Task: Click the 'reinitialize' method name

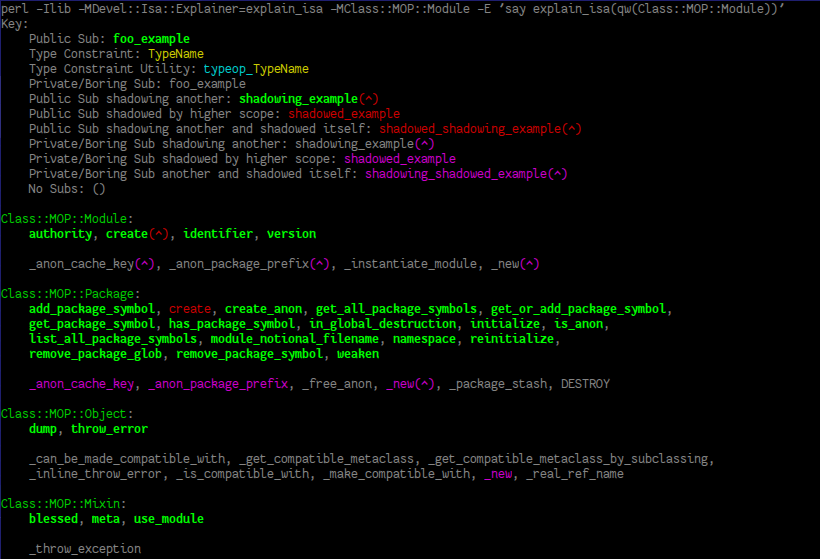Action: 512,339
